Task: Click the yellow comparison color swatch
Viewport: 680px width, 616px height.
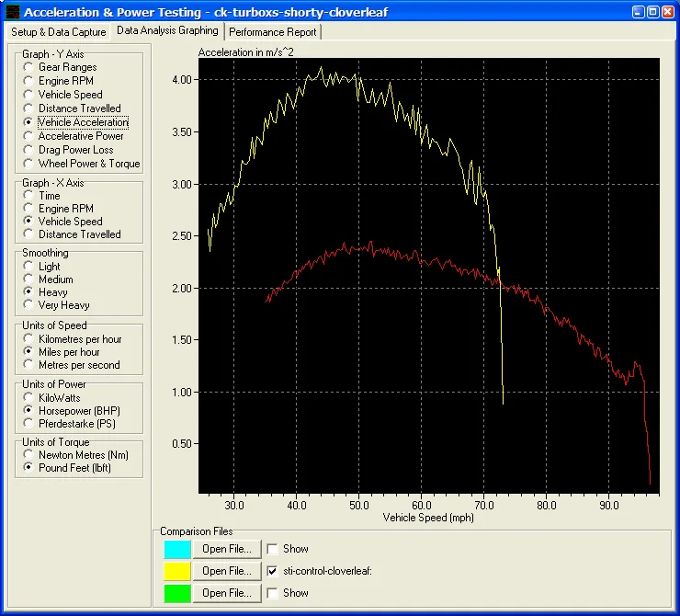Action: (x=176, y=571)
